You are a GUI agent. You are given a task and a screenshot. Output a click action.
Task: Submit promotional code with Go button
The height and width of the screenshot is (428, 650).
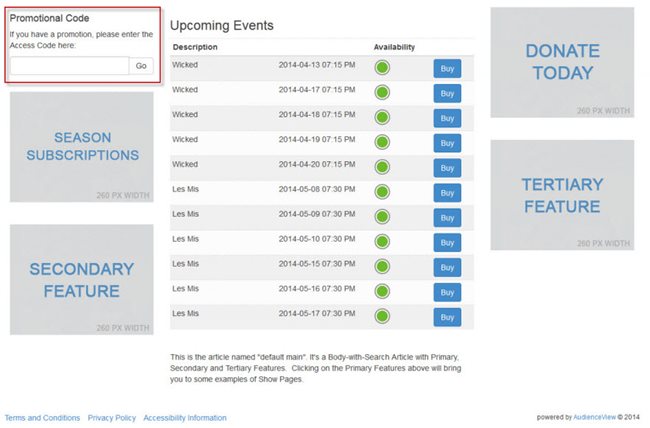point(141,66)
